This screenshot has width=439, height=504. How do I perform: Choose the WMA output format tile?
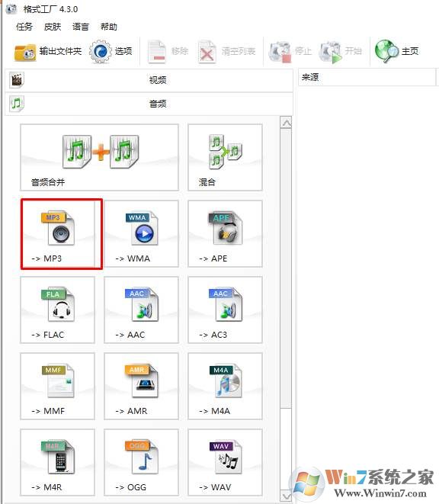click(x=142, y=234)
